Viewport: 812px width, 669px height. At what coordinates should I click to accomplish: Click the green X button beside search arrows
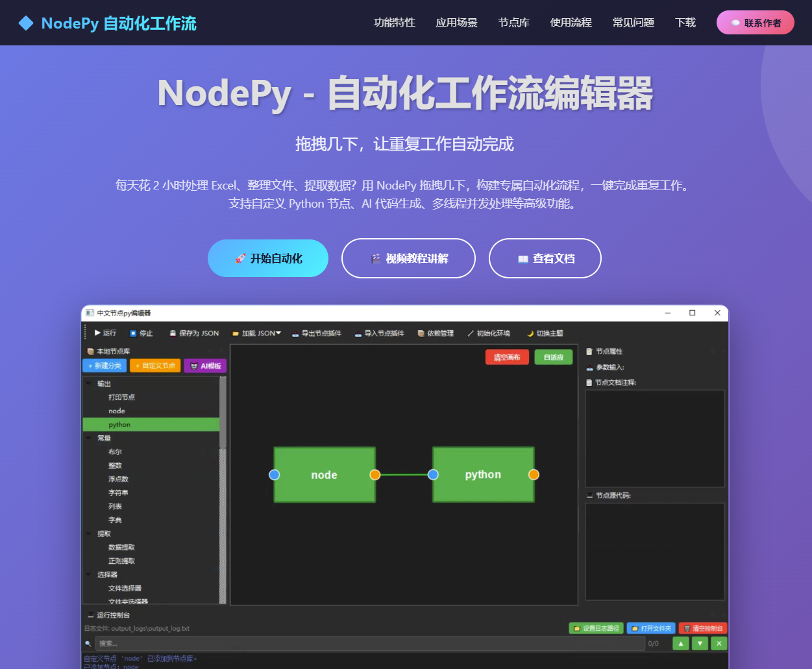[x=719, y=644]
